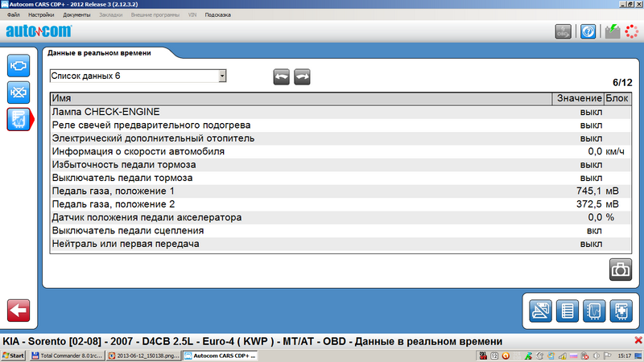Viewport: 644px width, 362px height.
Task: Select the Лампа CHECK-ENGINE row
Action: point(341,112)
